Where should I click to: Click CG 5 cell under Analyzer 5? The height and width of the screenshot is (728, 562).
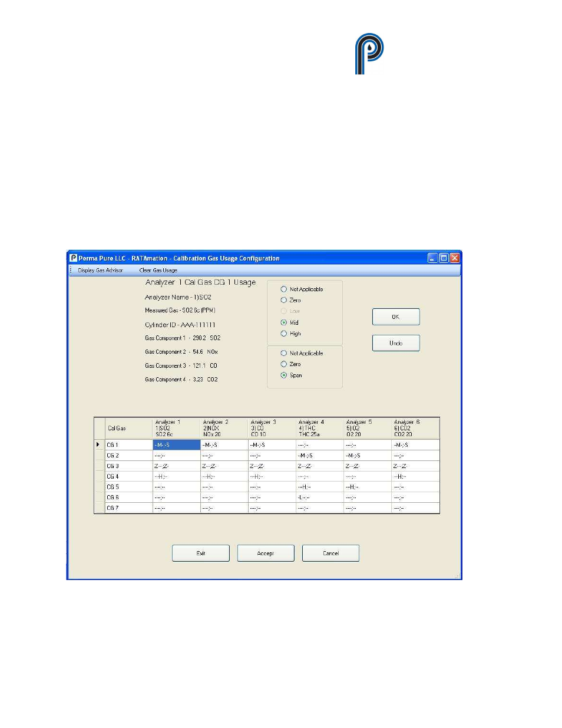368,487
